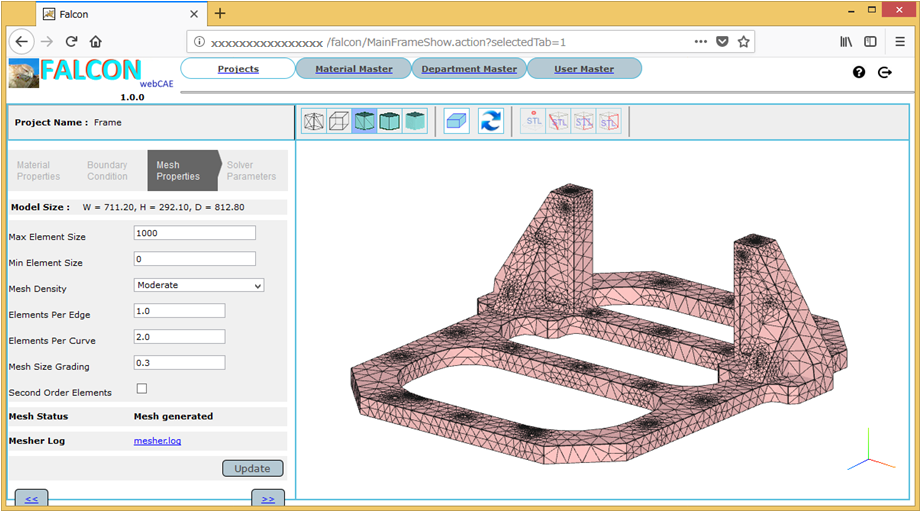Log out using the exit arrow icon
This screenshot has height=512, width=921.
pyautogui.click(x=885, y=72)
